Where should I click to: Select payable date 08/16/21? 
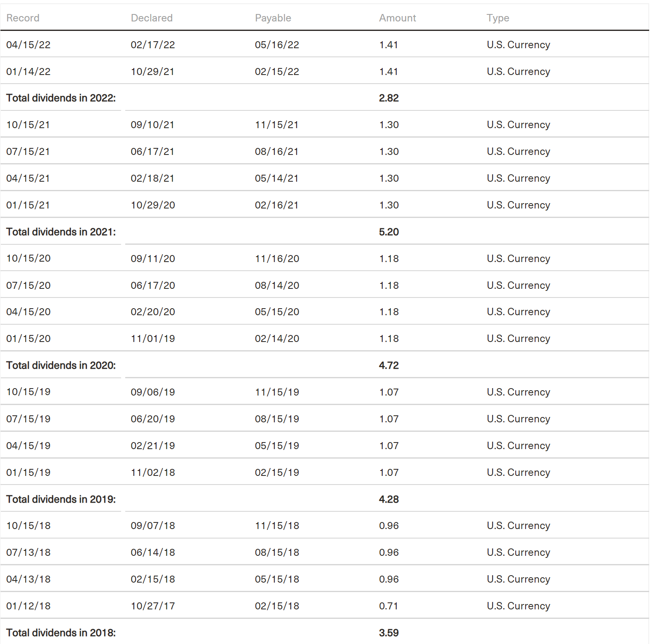coord(277,152)
